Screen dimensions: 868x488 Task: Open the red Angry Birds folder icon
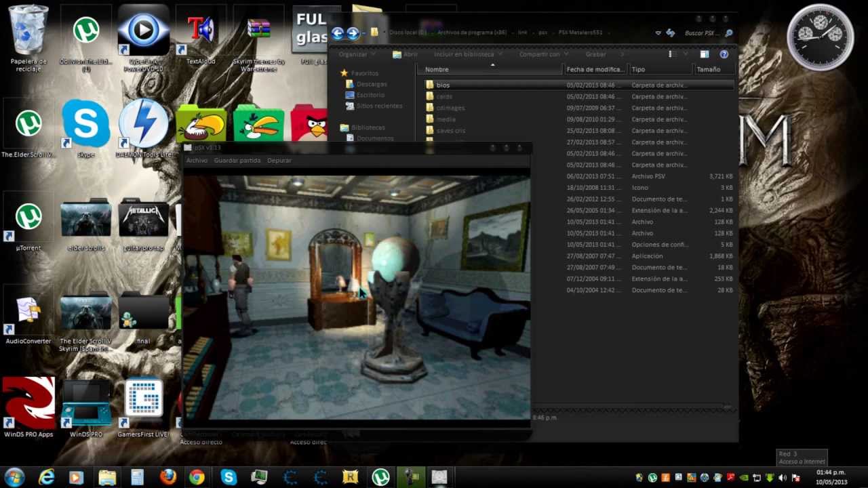[309, 123]
